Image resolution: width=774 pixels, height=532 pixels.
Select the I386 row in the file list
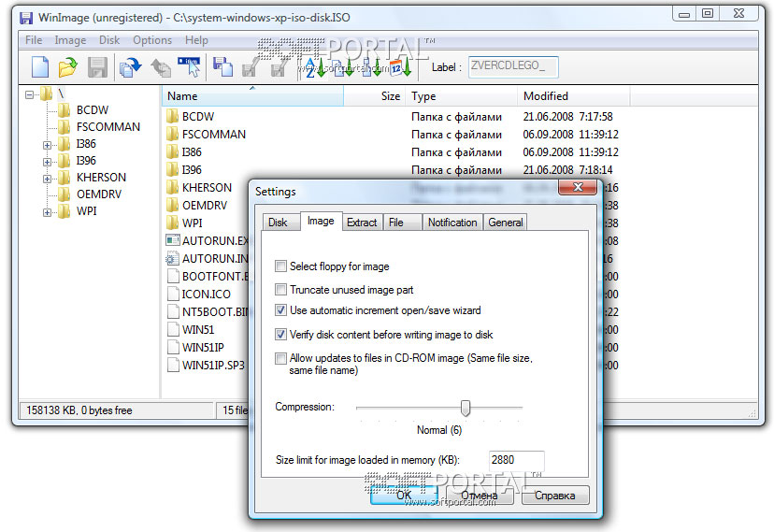393,152
